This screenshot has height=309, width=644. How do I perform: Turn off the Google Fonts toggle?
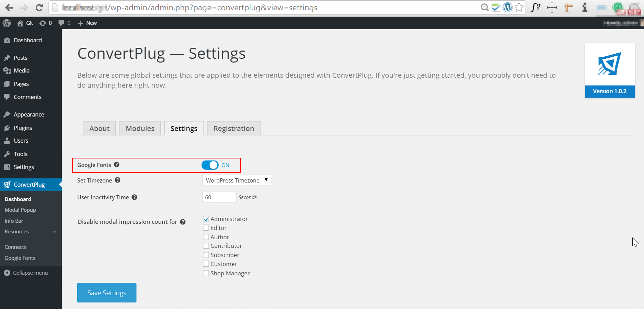(210, 165)
